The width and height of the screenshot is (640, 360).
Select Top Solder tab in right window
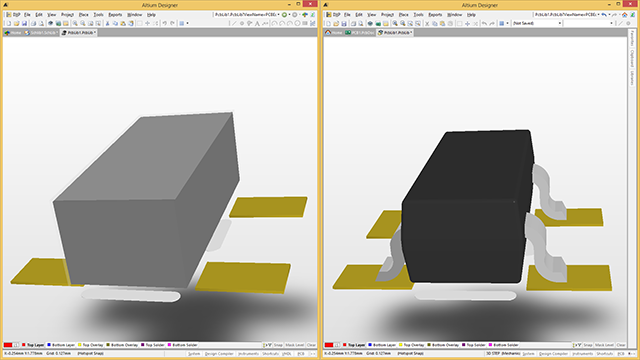[473, 345]
